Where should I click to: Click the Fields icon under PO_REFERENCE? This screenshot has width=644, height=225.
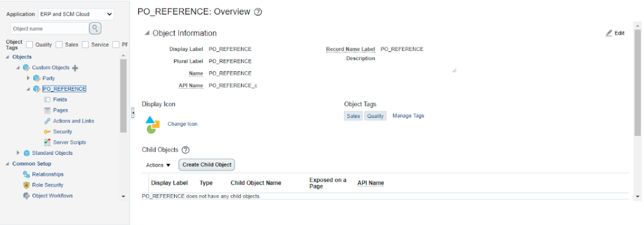click(x=47, y=100)
